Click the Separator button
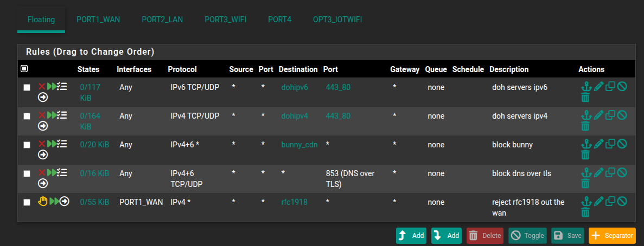The width and height of the screenshot is (644, 246). (611, 236)
